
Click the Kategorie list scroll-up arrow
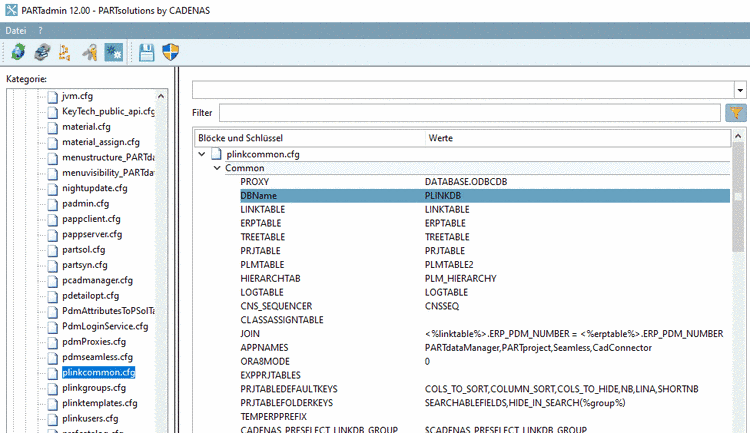tap(161, 96)
